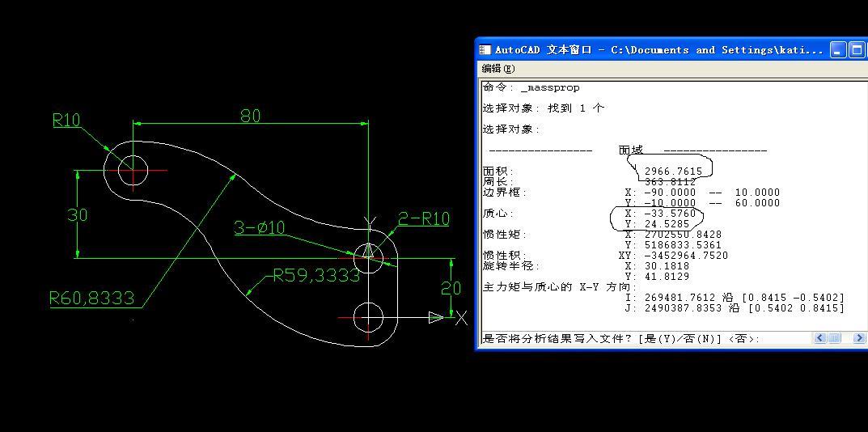Click the radius of gyration X value 30.1818

(667, 266)
